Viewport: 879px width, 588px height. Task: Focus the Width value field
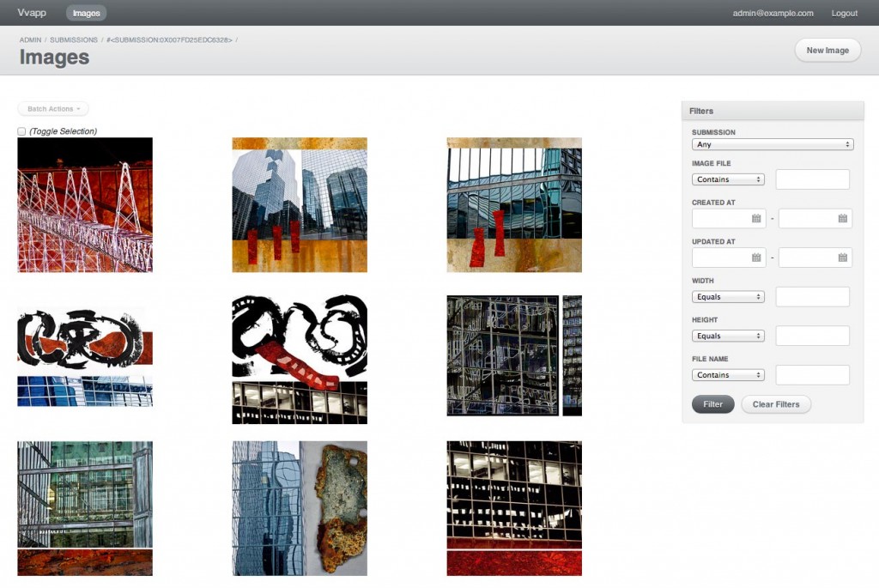812,297
